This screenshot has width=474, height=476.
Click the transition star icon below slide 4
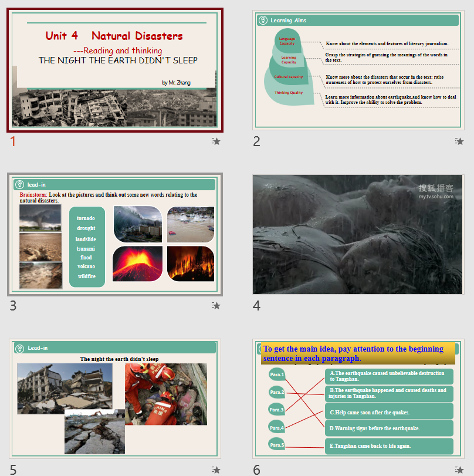[x=459, y=306]
